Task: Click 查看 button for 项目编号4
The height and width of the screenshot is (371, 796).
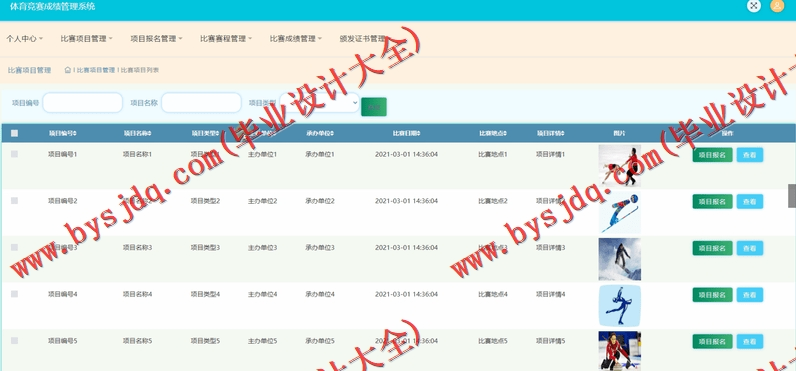Action: (750, 295)
